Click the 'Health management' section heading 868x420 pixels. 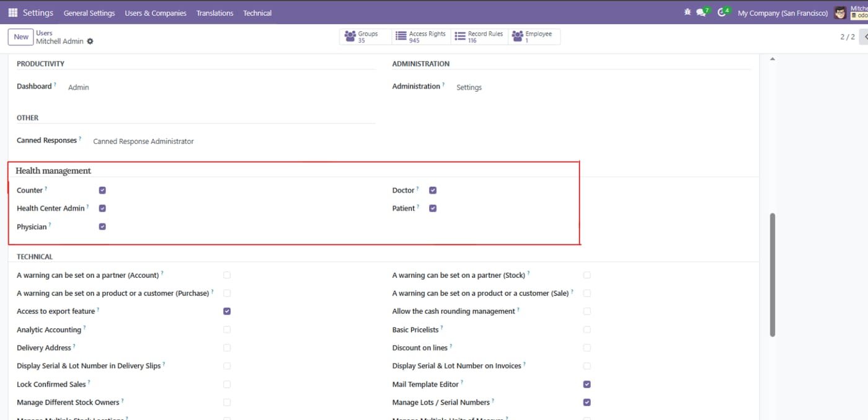pyautogui.click(x=53, y=171)
